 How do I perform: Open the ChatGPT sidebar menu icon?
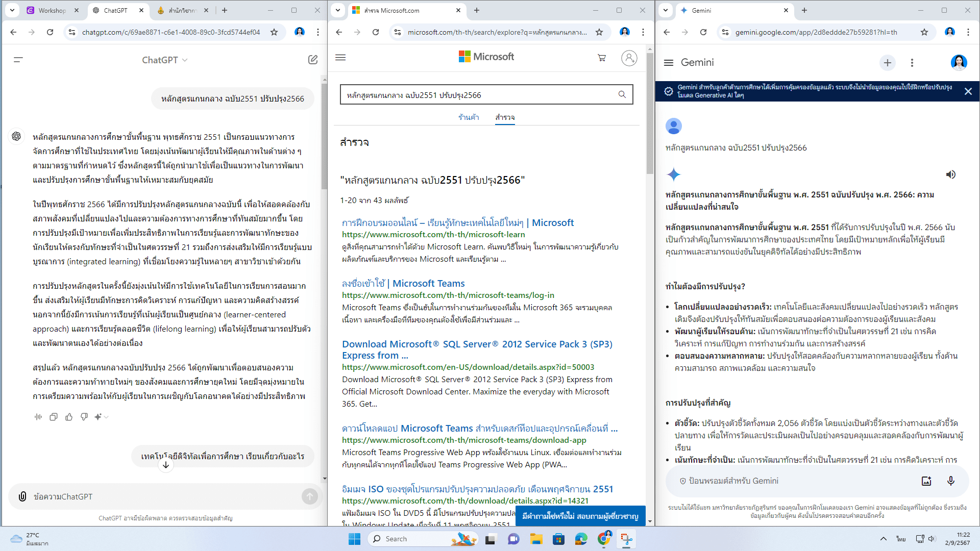pyautogui.click(x=18, y=60)
